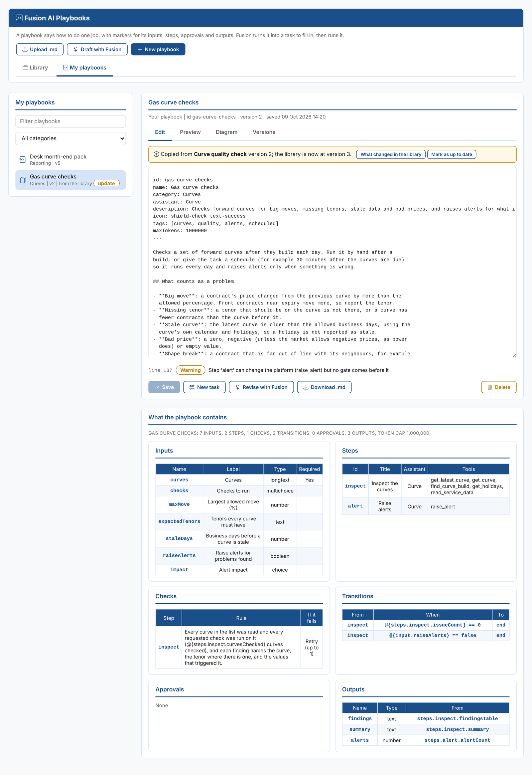Click the 'Warning' badge under the editor

[190, 370]
